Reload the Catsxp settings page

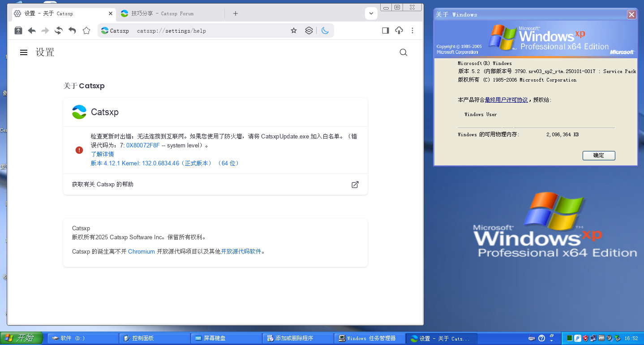58,30
